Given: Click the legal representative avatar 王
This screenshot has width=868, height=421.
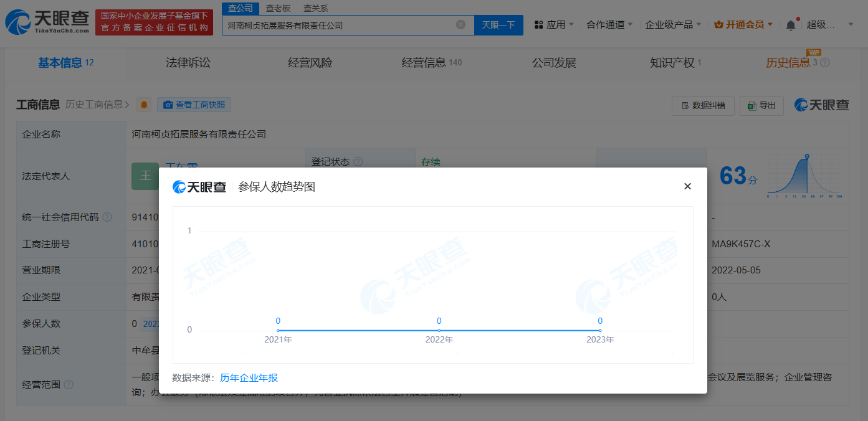Looking at the screenshot, I should click(145, 176).
